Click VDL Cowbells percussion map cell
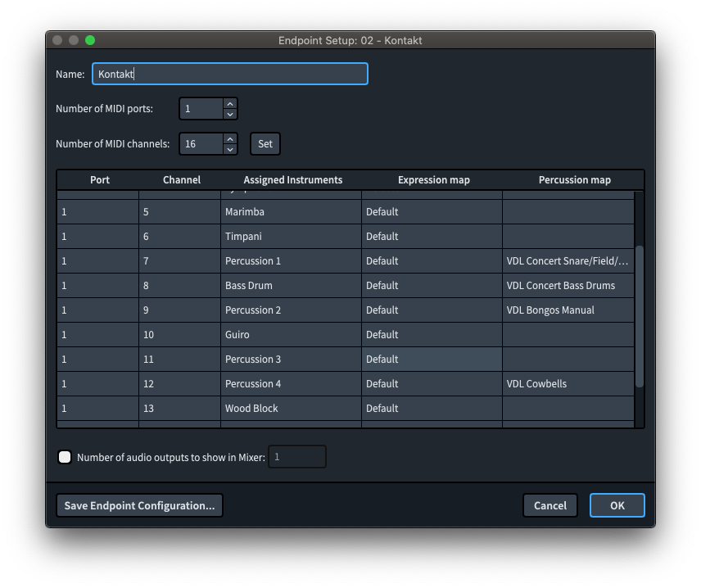This screenshot has height=588, width=701. (x=568, y=384)
